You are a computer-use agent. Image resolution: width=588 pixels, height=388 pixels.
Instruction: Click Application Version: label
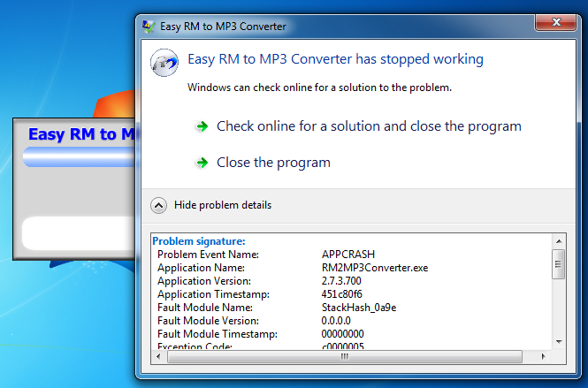pos(204,281)
